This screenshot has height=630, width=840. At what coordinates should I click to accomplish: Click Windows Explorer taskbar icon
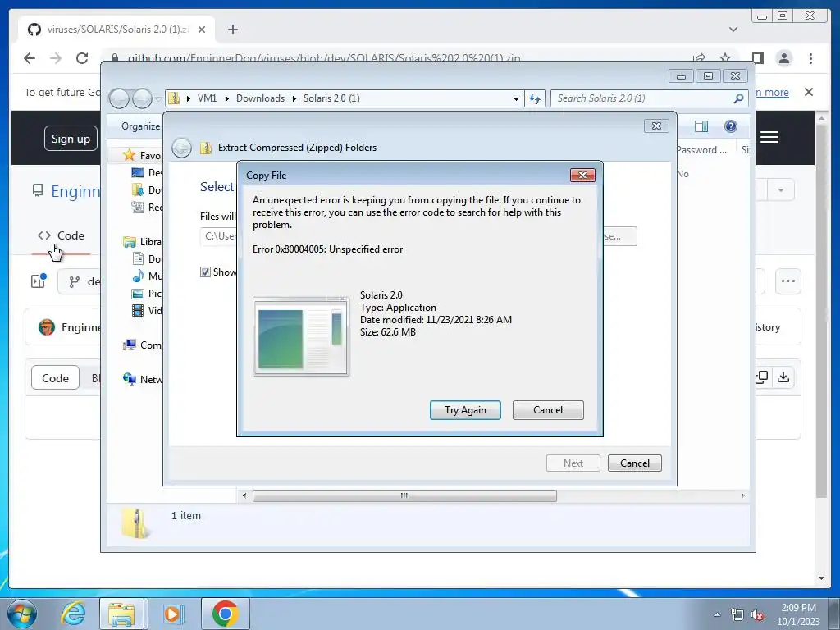click(121, 614)
